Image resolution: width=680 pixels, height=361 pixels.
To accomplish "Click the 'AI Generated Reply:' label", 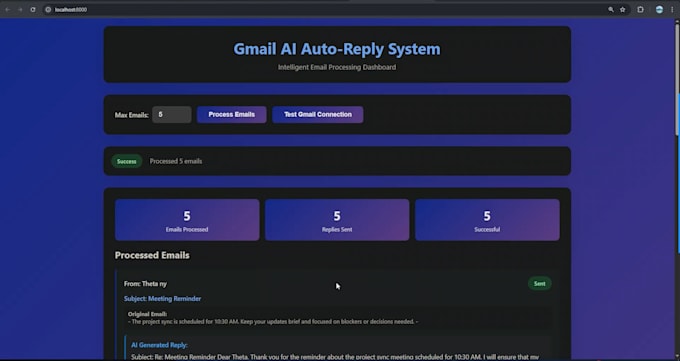I will (159, 345).
